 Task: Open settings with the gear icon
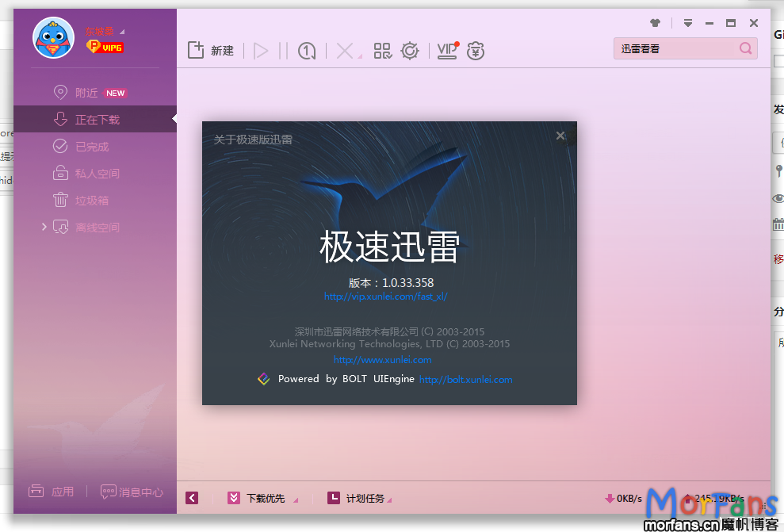point(410,51)
